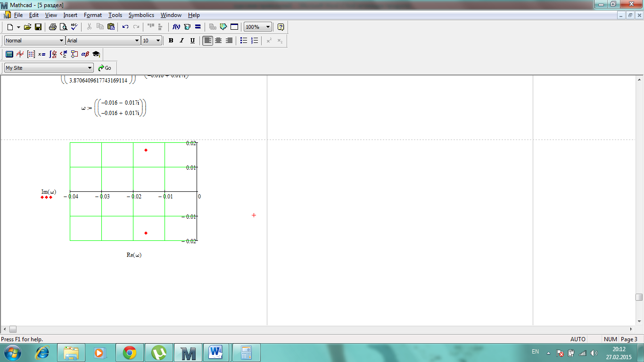Image resolution: width=644 pixels, height=362 pixels.
Task: Toggle bold formatting
Action: point(171,41)
